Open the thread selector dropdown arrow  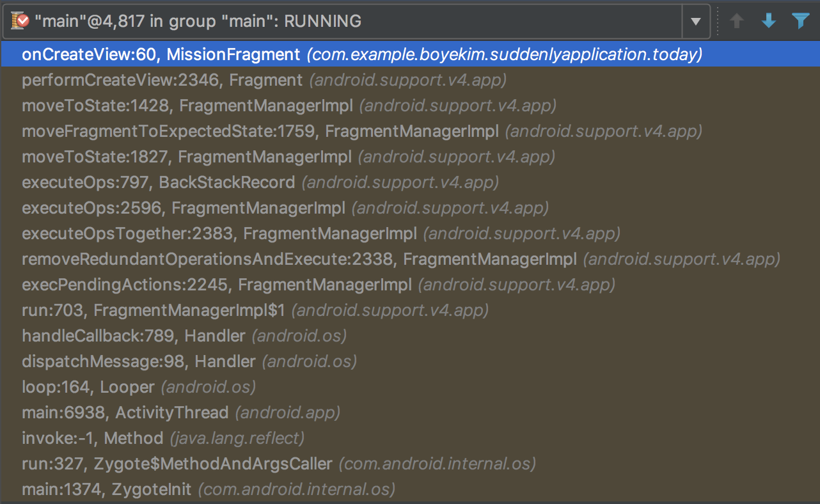pos(696,22)
